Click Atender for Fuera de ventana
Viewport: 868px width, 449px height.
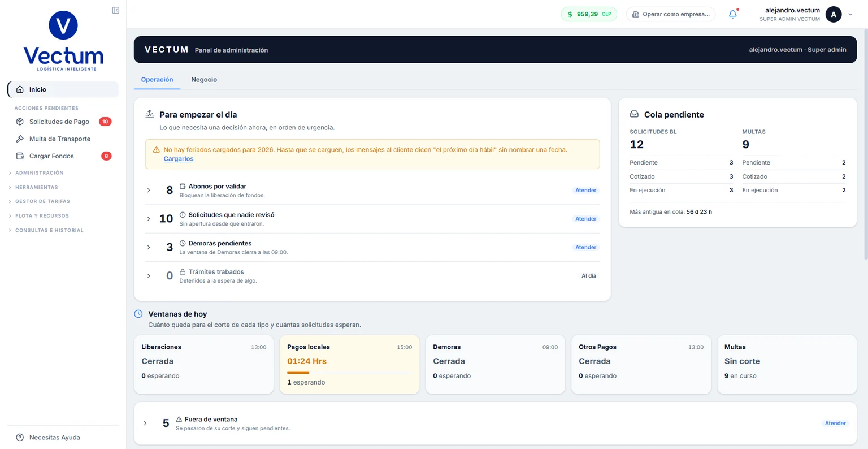835,424
